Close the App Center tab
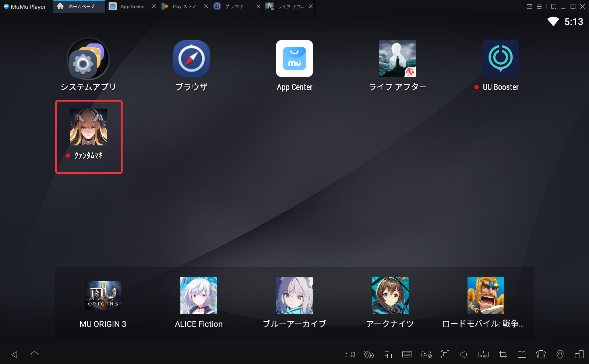This screenshot has width=589, height=364. 154,6
